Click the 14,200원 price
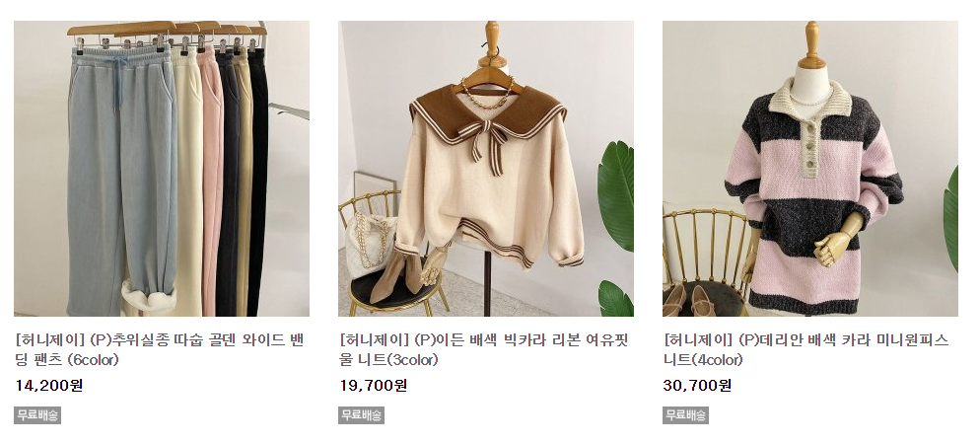The image size is (980, 443). 48,386
